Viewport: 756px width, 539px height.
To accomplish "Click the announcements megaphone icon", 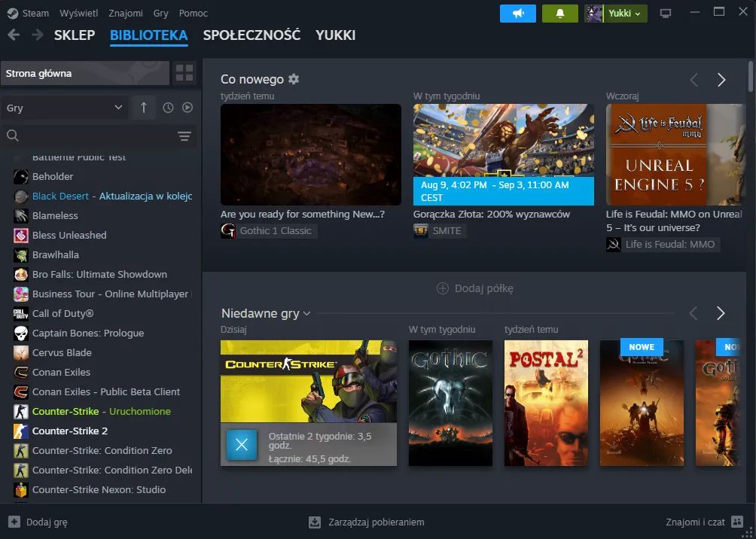I will 517,14.
